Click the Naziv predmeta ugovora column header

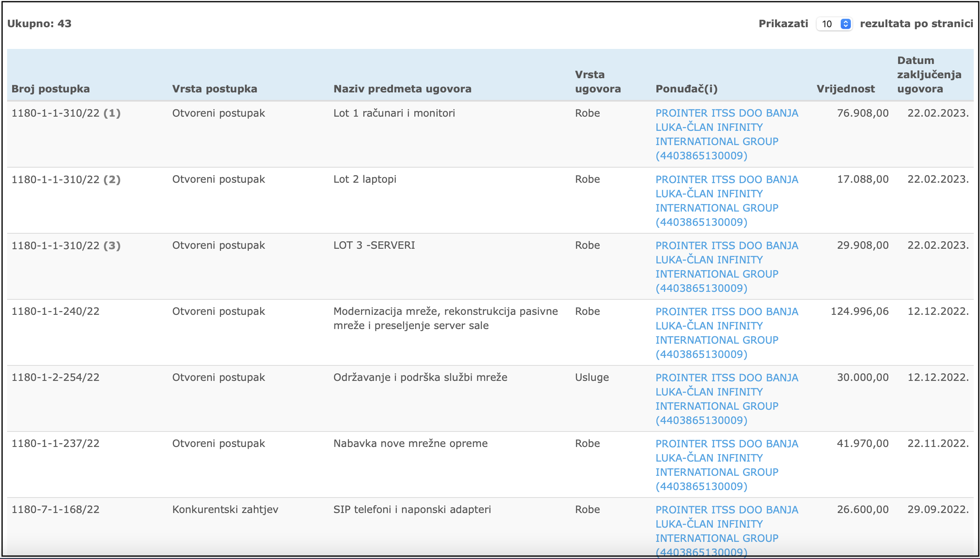pos(402,89)
